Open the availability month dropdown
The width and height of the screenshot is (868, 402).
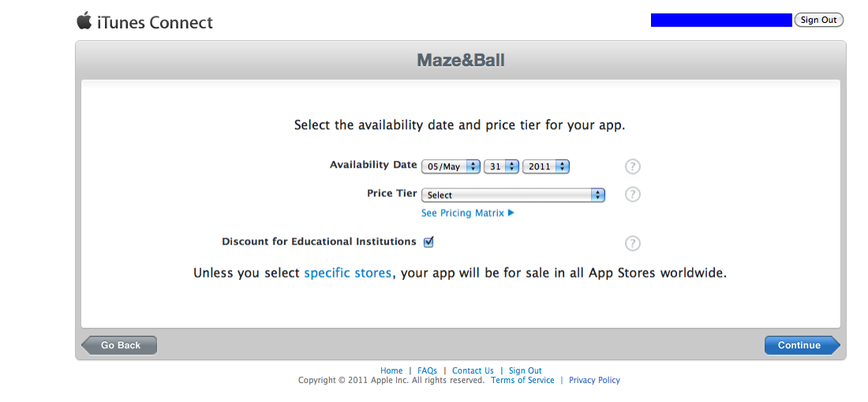click(x=451, y=166)
